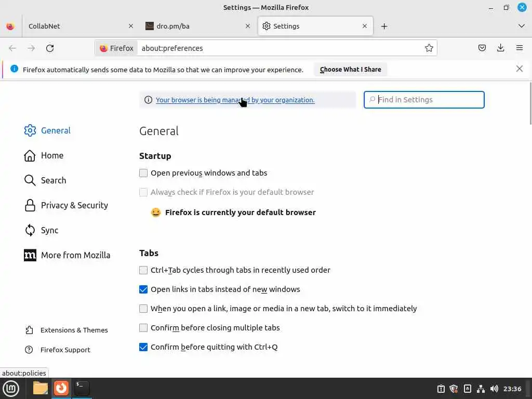Open the Downloads panel
Viewport: 532px width, 399px height.
coord(500,48)
